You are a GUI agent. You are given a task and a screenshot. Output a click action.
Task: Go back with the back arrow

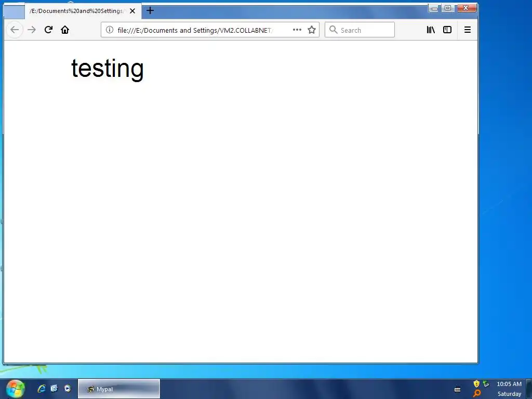coord(15,30)
